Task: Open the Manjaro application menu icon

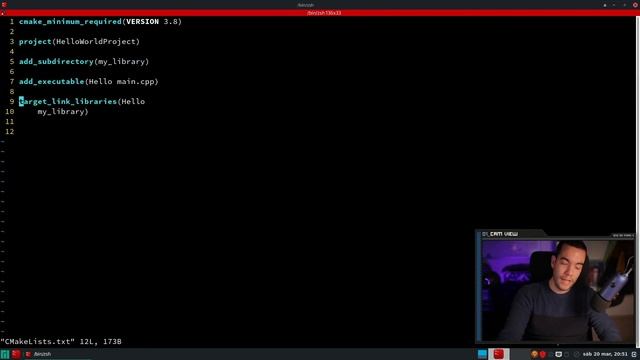Action: pyautogui.click(x=4, y=354)
